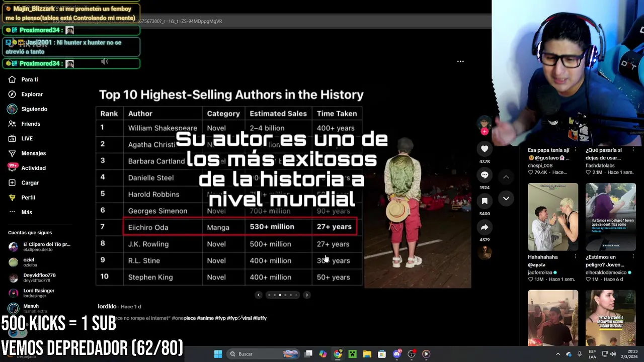Open the comments with 1924 count
Image resolution: width=644 pixels, height=362 pixels.
pyautogui.click(x=485, y=175)
